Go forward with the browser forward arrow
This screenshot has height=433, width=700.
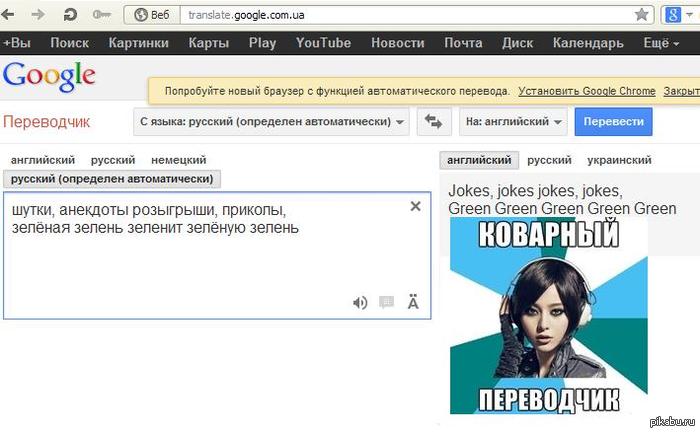(38, 15)
